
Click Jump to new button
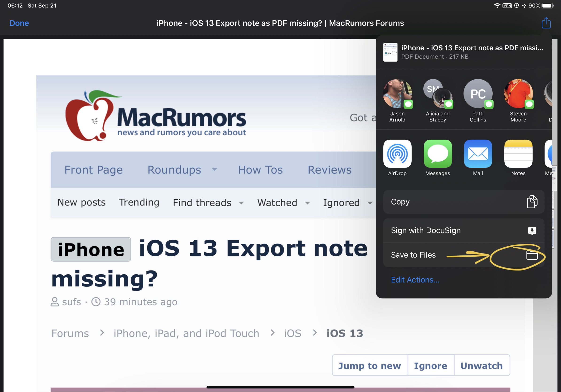click(370, 365)
